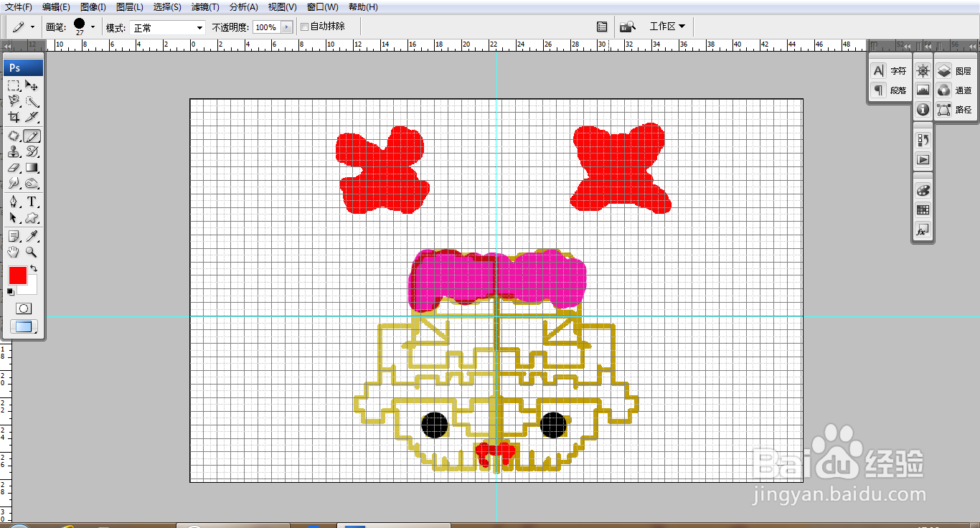980x528 pixels.
Task: Open the 图层 layers panel
Action: 954,71
